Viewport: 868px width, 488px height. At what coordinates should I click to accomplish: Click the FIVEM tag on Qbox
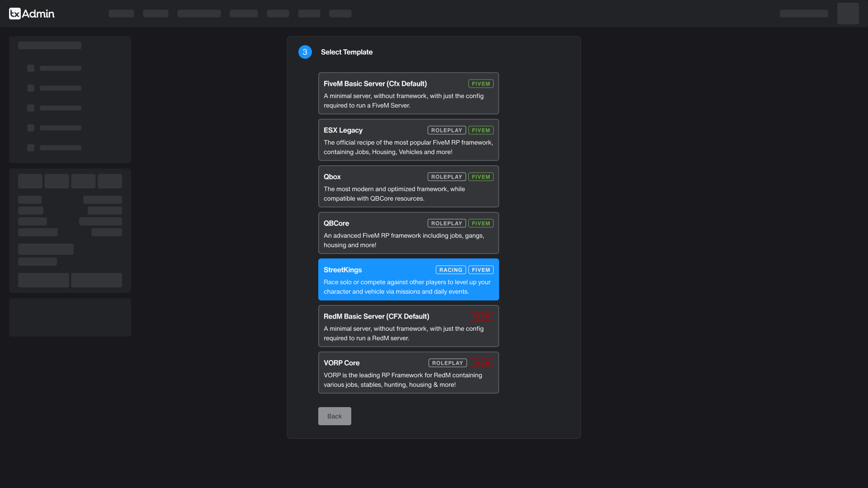click(x=481, y=177)
